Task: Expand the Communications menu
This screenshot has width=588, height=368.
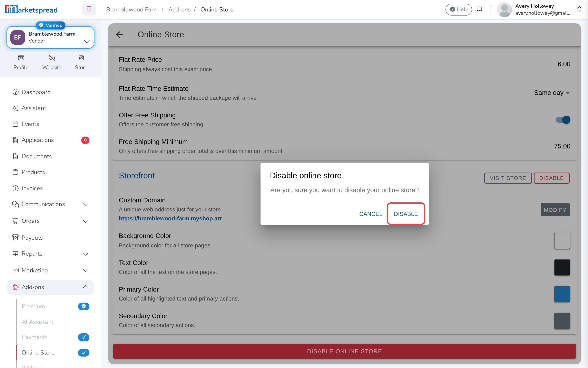Action: tap(86, 204)
